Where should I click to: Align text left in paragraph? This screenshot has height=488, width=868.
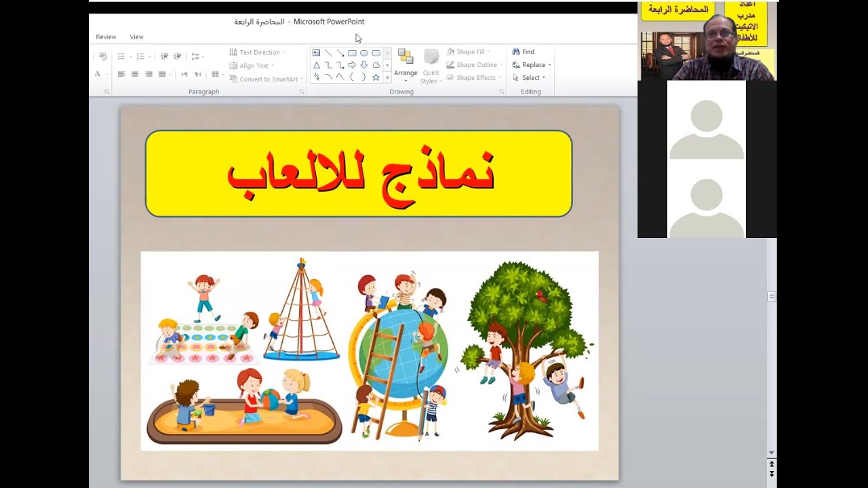(x=121, y=74)
